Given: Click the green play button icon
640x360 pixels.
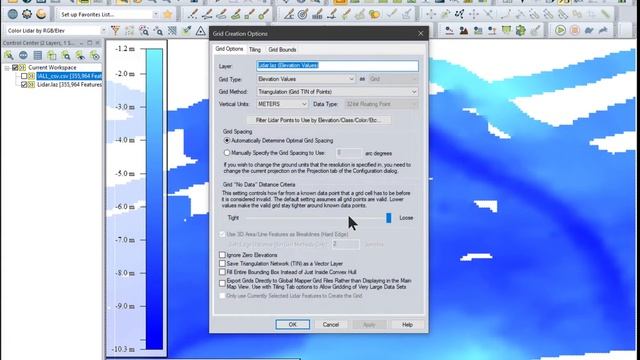Looking at the screenshot, I should pos(560,30).
